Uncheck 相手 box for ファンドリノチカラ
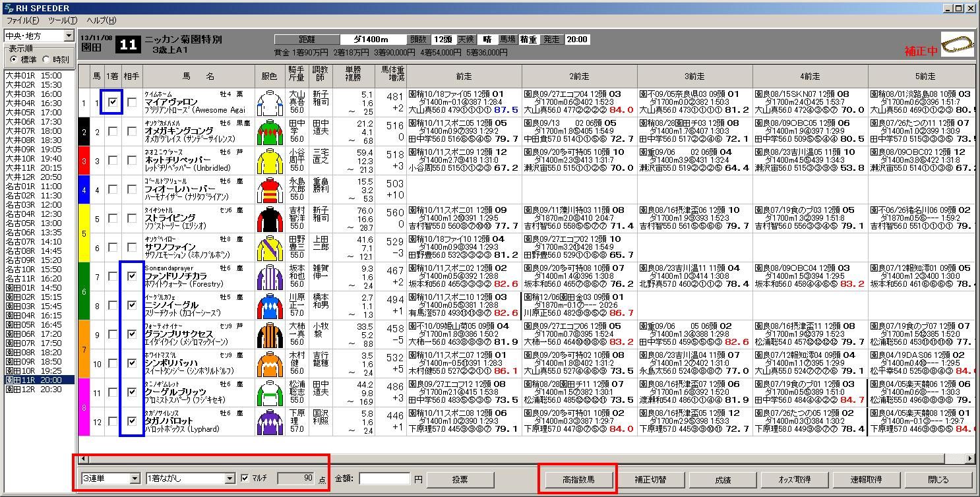Image resolution: width=980 pixels, height=497 pixels. (x=132, y=277)
